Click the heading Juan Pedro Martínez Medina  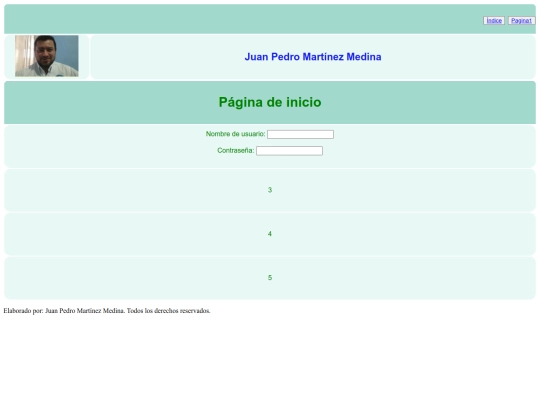pos(313,57)
